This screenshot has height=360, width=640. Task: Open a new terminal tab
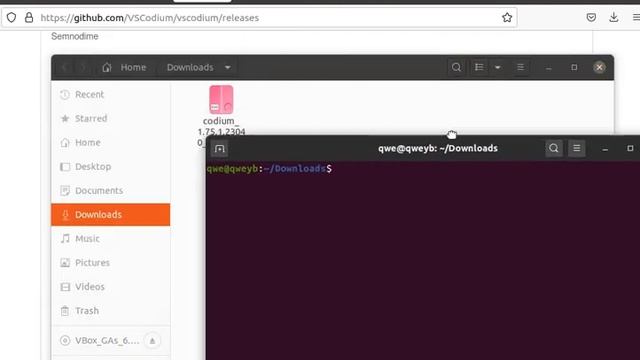click(x=220, y=149)
